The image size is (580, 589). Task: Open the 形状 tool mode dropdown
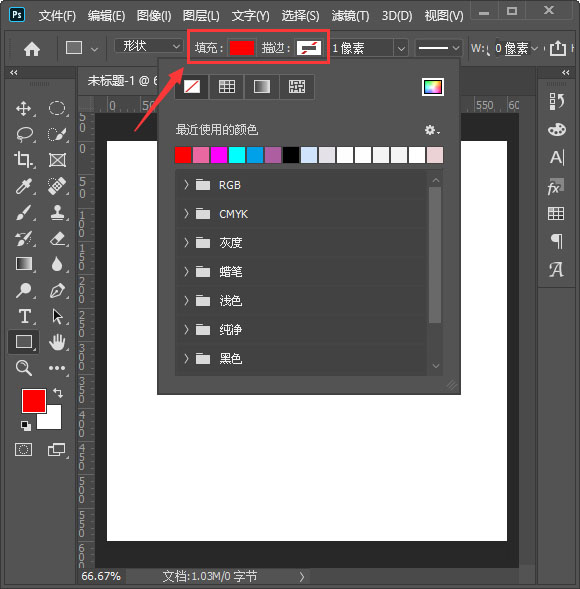(x=148, y=47)
